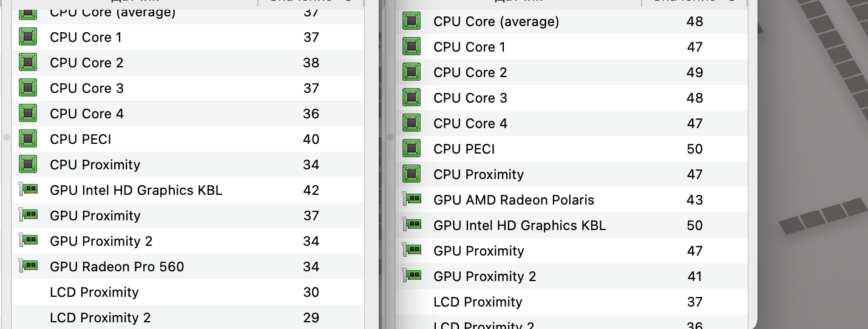Select the 'CPU Core 2' label in right window
This screenshot has width=868, height=329.
[470, 72]
